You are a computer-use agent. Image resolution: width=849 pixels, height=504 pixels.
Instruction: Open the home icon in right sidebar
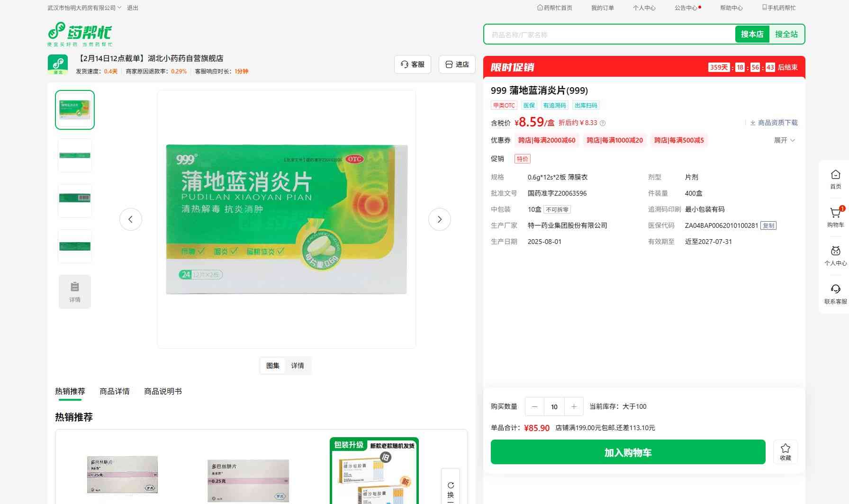tap(835, 175)
